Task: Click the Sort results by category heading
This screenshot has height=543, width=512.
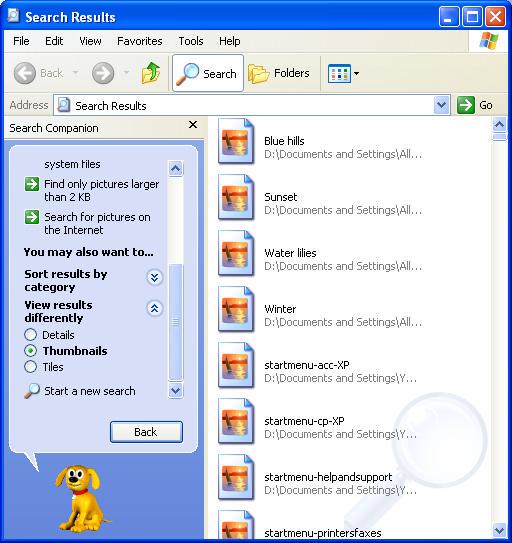Action: pos(66,281)
